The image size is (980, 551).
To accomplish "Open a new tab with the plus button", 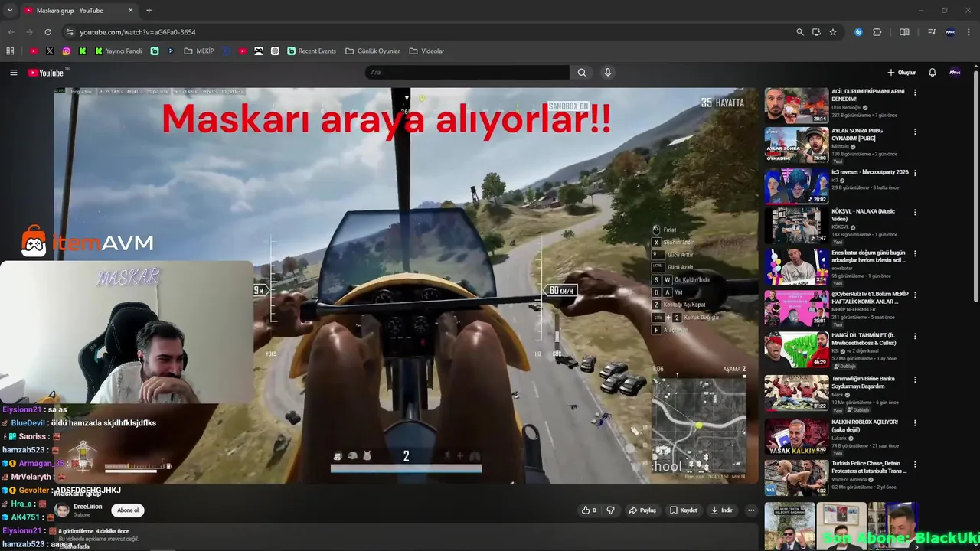I will 149,11.
